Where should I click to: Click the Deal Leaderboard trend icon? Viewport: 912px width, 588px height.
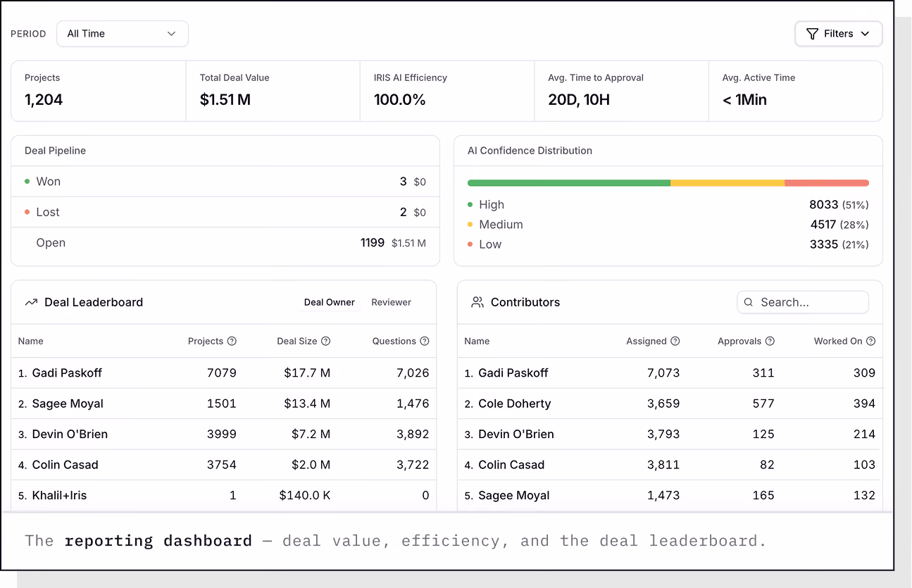[31, 302]
